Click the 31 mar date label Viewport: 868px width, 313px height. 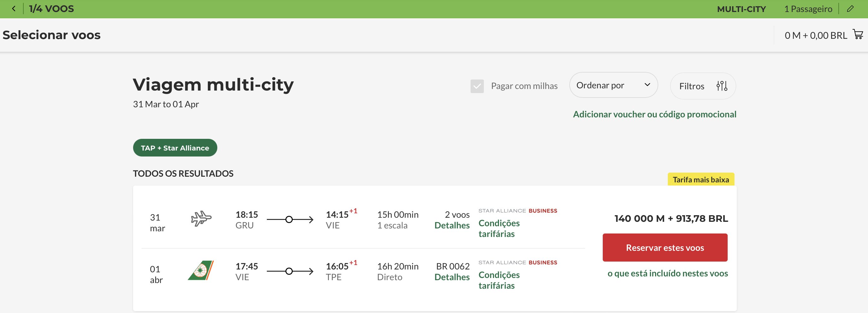click(x=157, y=223)
